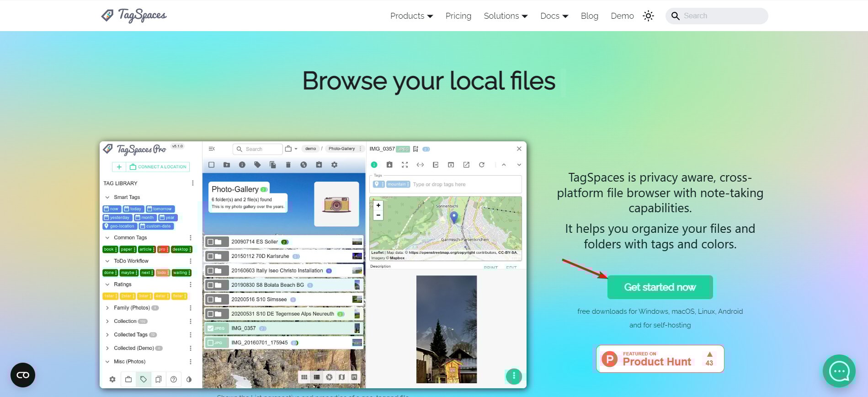Image resolution: width=868 pixels, height=397 pixels.
Task: Collapse the Ratings tag group
Action: [x=107, y=284]
